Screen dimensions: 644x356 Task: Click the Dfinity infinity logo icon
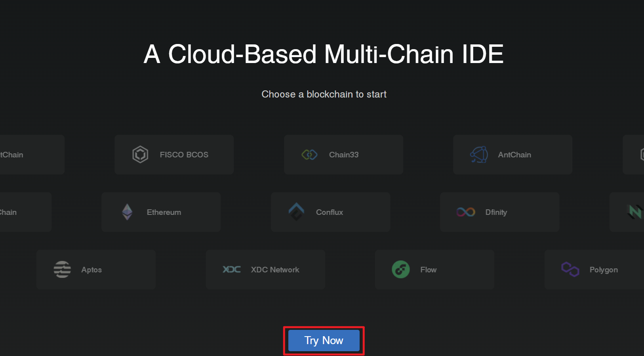[466, 212]
